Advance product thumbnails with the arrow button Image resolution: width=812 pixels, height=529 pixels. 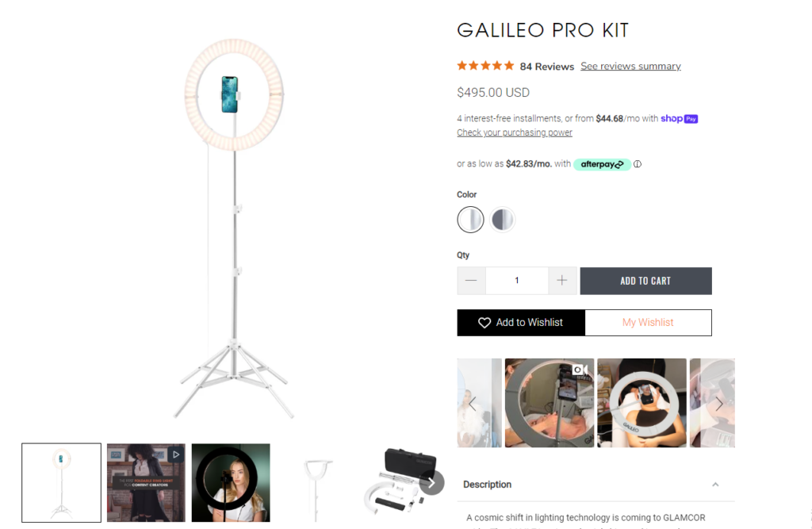[431, 483]
